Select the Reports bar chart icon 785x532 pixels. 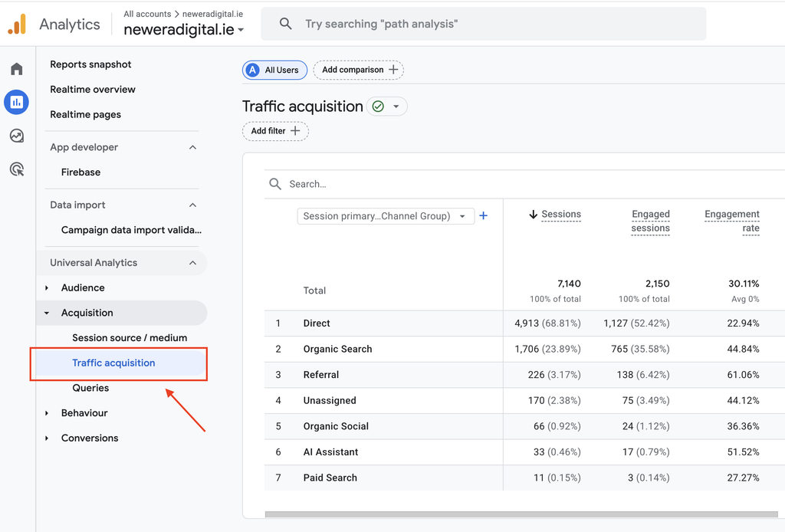point(17,102)
